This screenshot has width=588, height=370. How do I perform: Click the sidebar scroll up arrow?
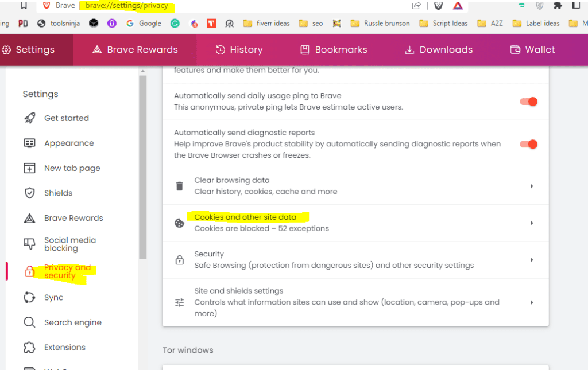(x=142, y=71)
